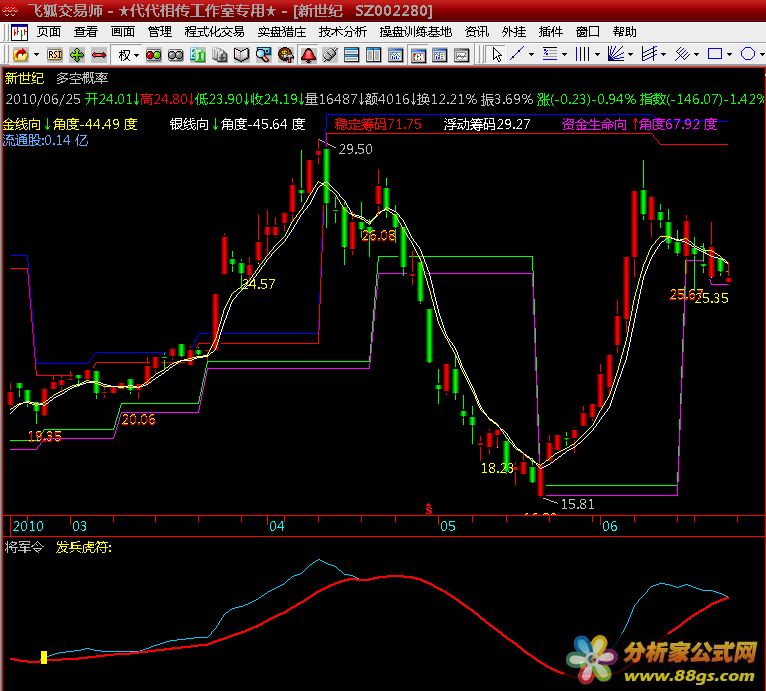Click the red alarm bell icon

pyautogui.click(x=307, y=54)
